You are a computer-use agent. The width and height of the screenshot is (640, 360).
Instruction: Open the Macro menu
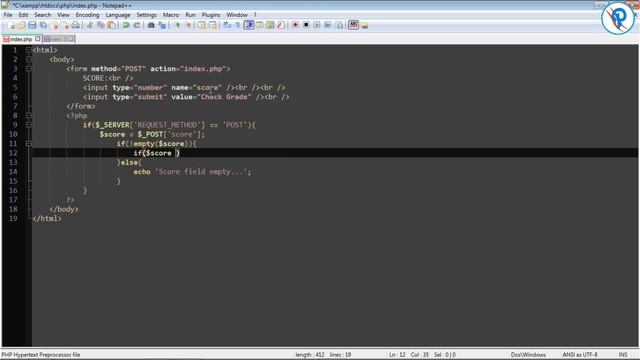(171, 15)
